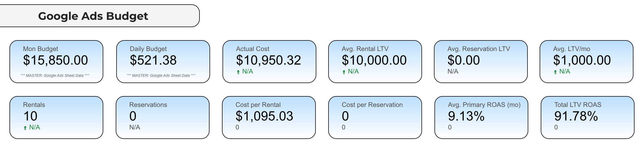Click the MASTER note under Mon Budget
This screenshot has height=146, width=644.
coord(55,75)
